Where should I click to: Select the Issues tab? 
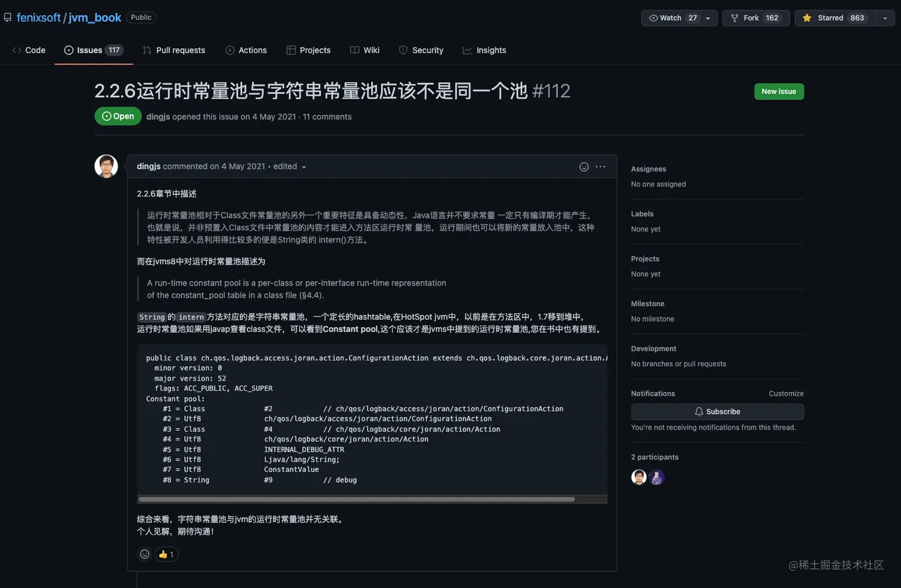pos(93,50)
